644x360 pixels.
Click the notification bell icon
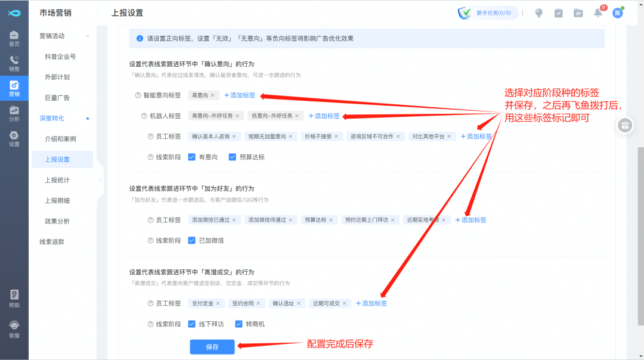pyautogui.click(x=597, y=13)
